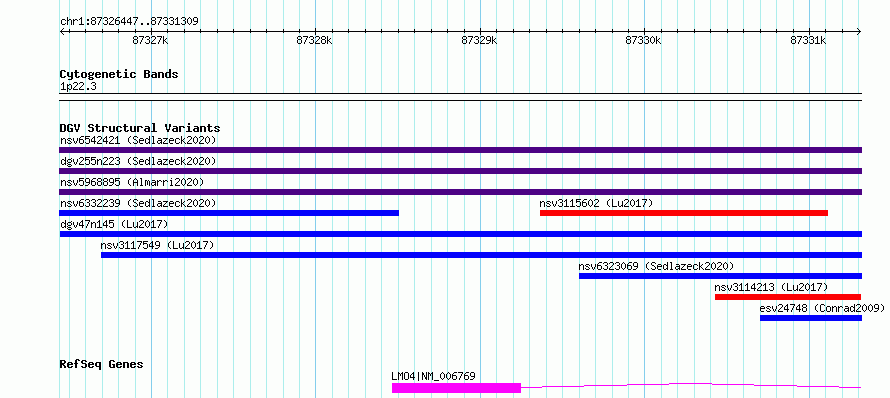Viewport: 890px width, 398px height.
Task: Open the nsv6323069 (Sedlazeck2020) label
Action: 656,266
